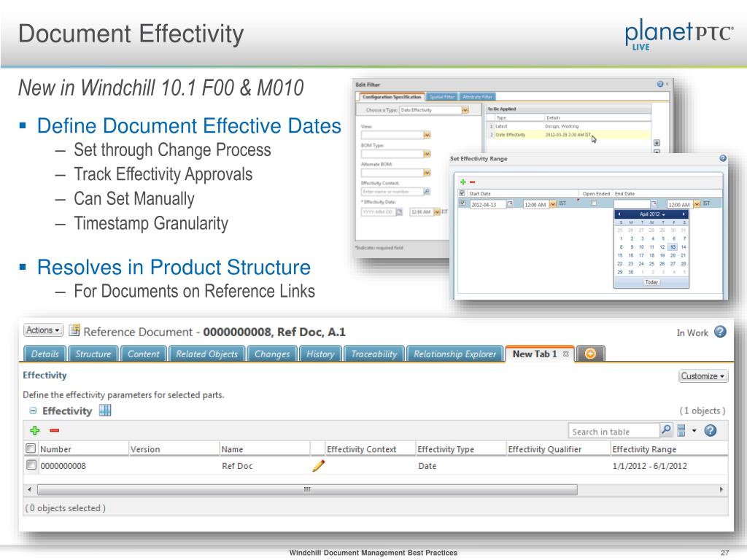The image size is (747, 560).
Task: Click the grid icon next to the Effectivity heading
Action: (x=105, y=411)
